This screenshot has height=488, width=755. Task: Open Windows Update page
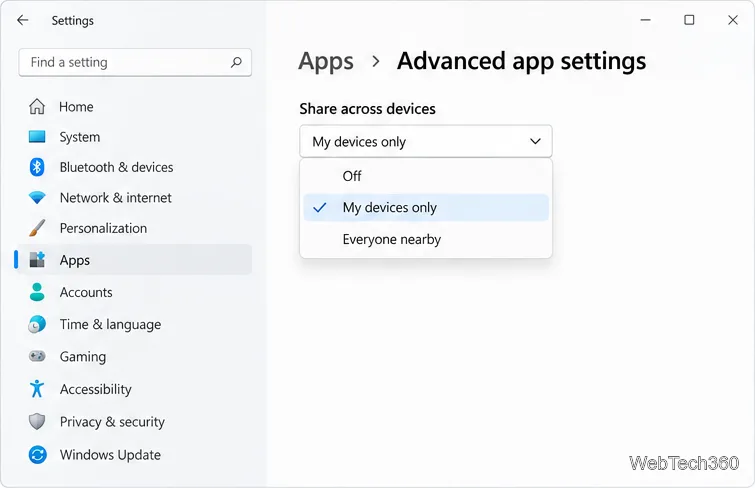pyautogui.click(x=135, y=454)
